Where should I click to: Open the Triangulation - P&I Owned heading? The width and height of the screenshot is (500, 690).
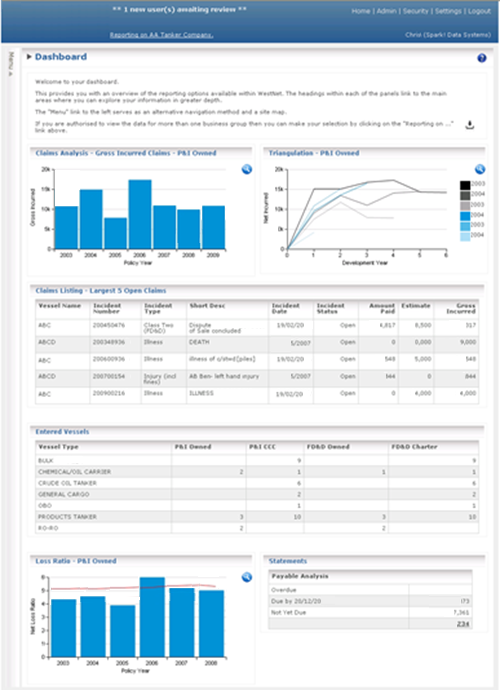pos(314,153)
